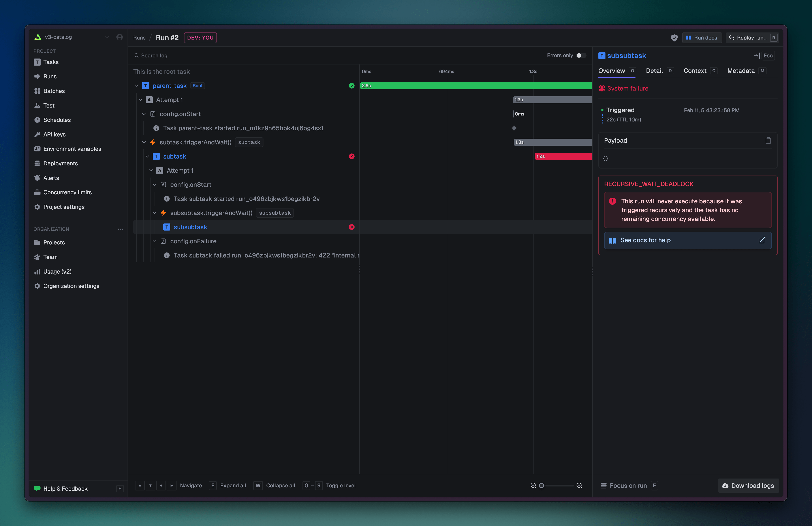Collapse config.onFailure row

coord(154,241)
